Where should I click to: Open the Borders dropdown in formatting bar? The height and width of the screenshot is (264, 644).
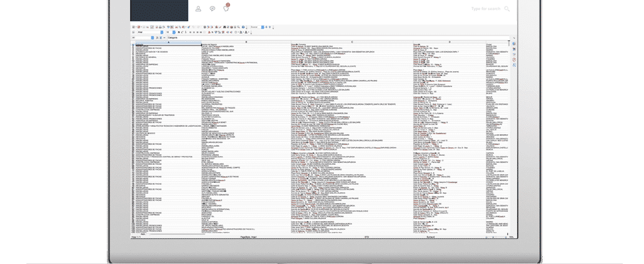[236, 32]
